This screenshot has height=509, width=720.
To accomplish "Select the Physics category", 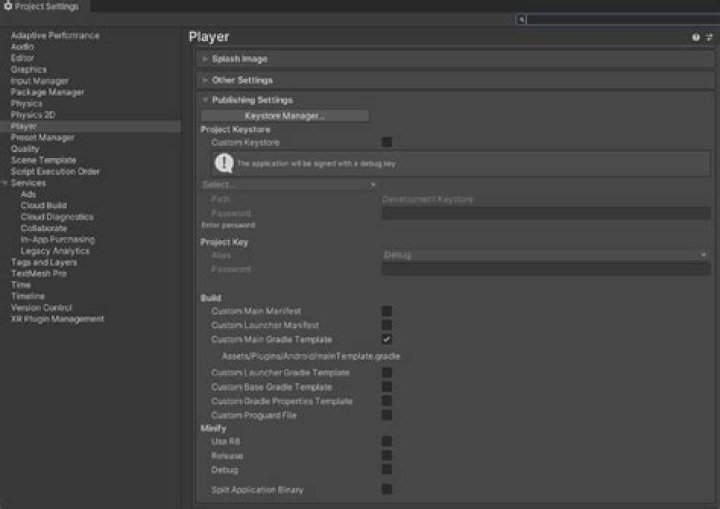I will [27, 103].
